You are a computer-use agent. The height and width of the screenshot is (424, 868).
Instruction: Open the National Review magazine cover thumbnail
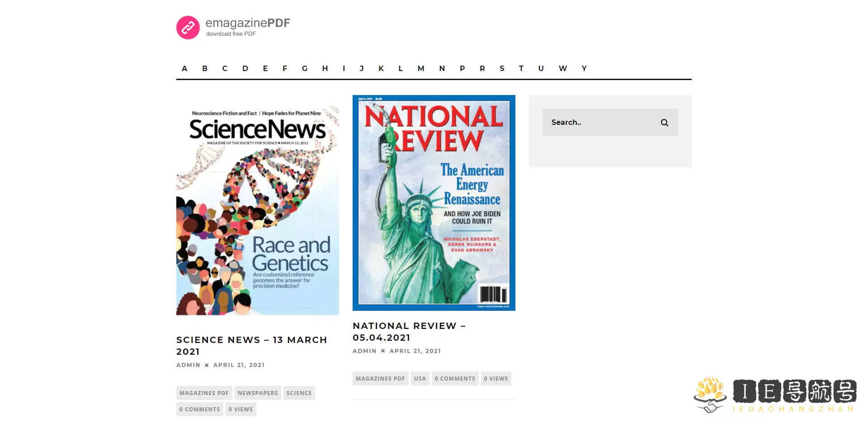[434, 202]
